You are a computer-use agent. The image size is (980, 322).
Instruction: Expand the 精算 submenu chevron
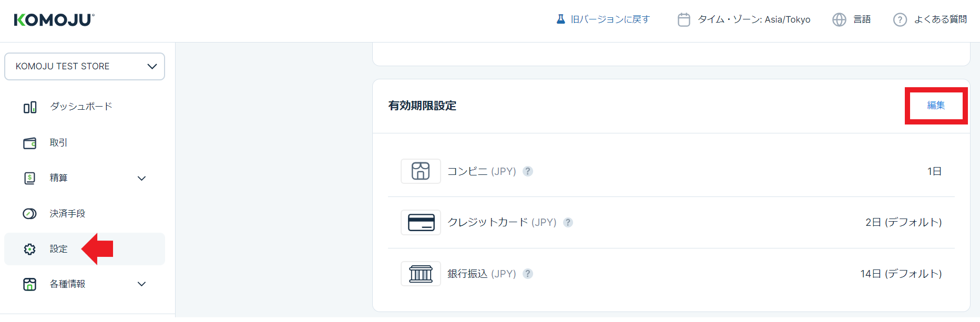[141, 179]
